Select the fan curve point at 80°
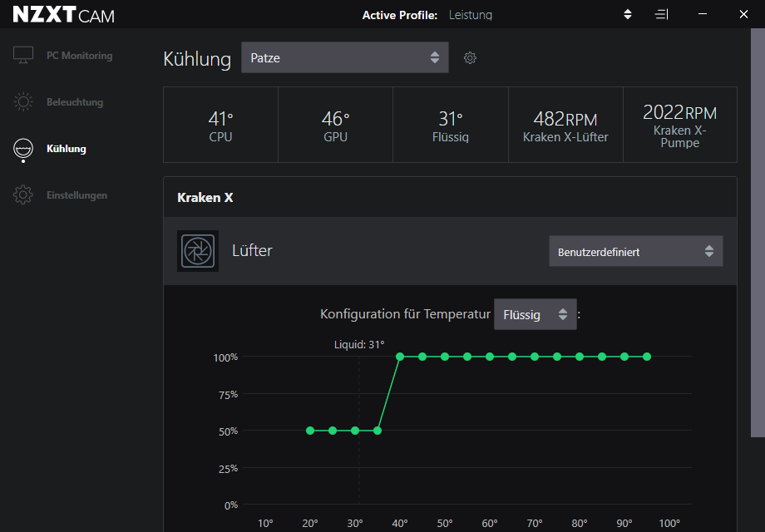Image resolution: width=765 pixels, height=532 pixels. [580, 357]
